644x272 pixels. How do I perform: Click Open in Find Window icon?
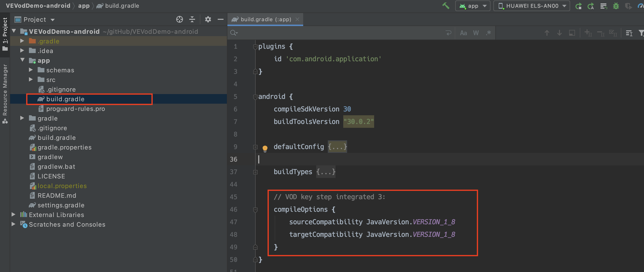pos(572,33)
